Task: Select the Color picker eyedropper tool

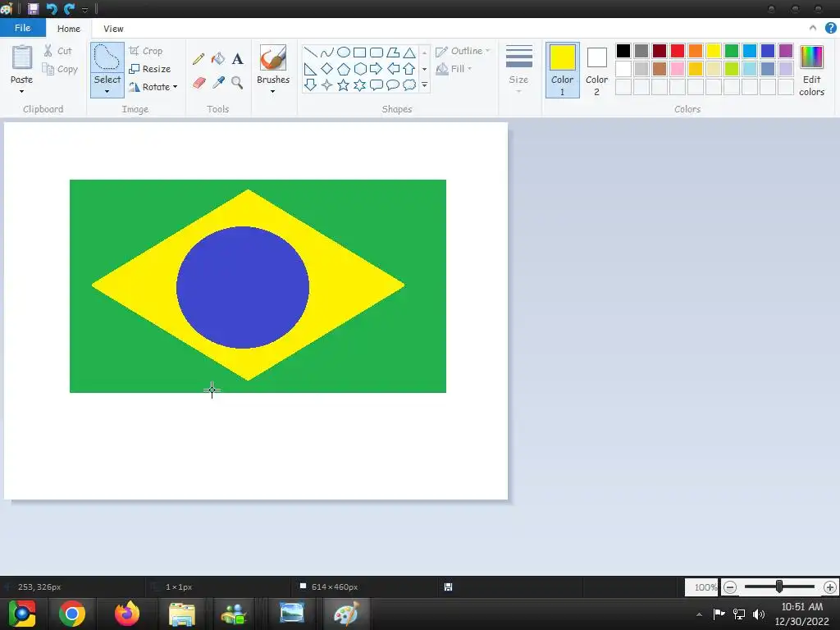Action: pyautogui.click(x=218, y=83)
